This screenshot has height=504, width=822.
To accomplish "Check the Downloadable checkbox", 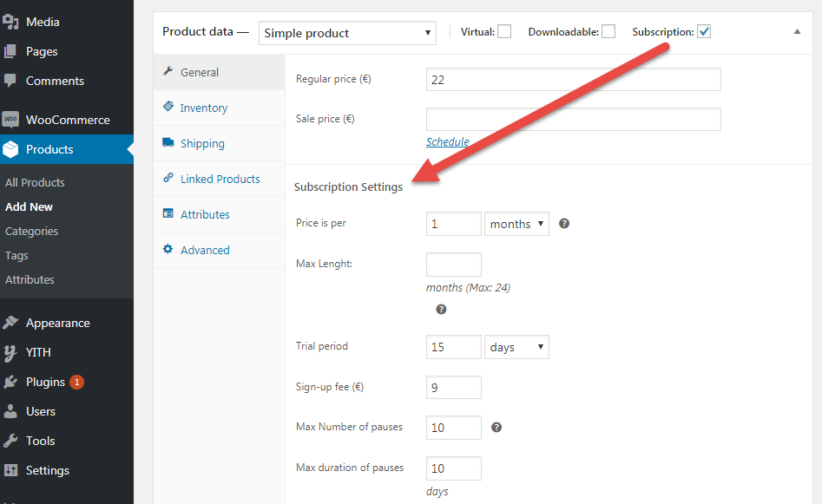I will coord(608,31).
